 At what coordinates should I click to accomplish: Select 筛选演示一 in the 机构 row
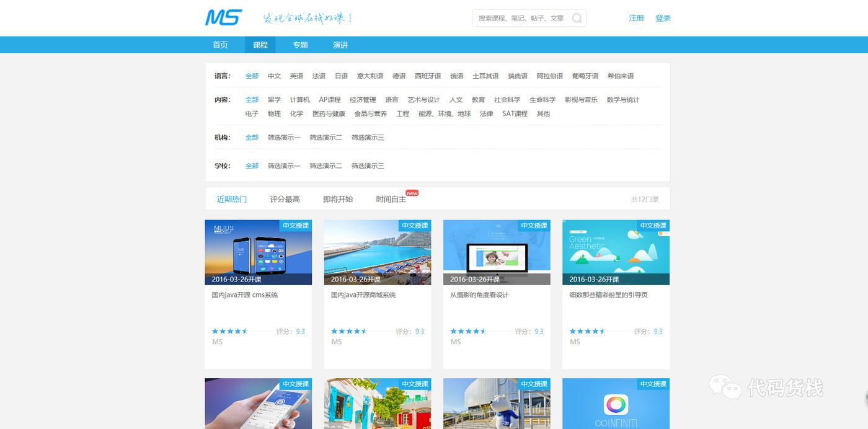pos(284,137)
